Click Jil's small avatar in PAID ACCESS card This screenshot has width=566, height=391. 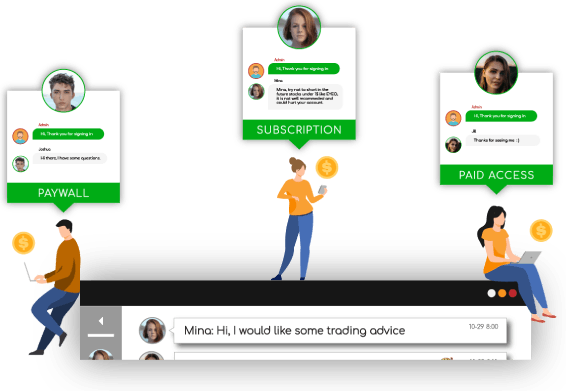pos(453,145)
